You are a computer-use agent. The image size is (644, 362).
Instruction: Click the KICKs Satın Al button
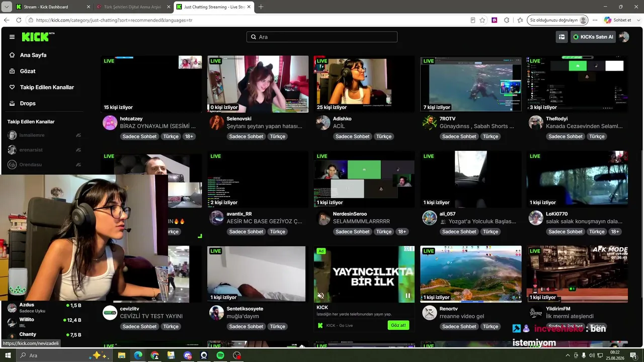click(x=593, y=37)
